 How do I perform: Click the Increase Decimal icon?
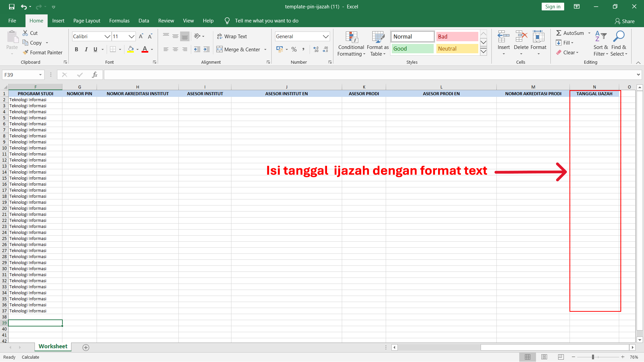(316, 50)
